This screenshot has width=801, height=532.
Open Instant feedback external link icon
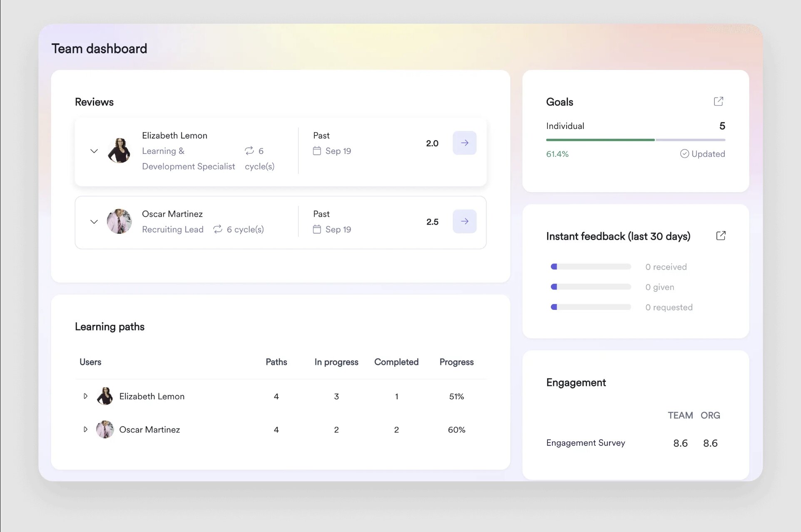coord(721,236)
